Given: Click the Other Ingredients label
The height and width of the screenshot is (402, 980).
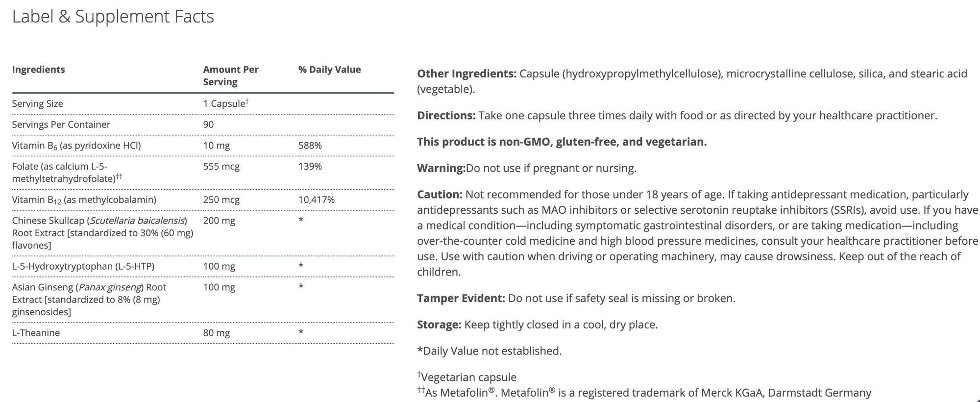Looking at the screenshot, I should point(466,74).
